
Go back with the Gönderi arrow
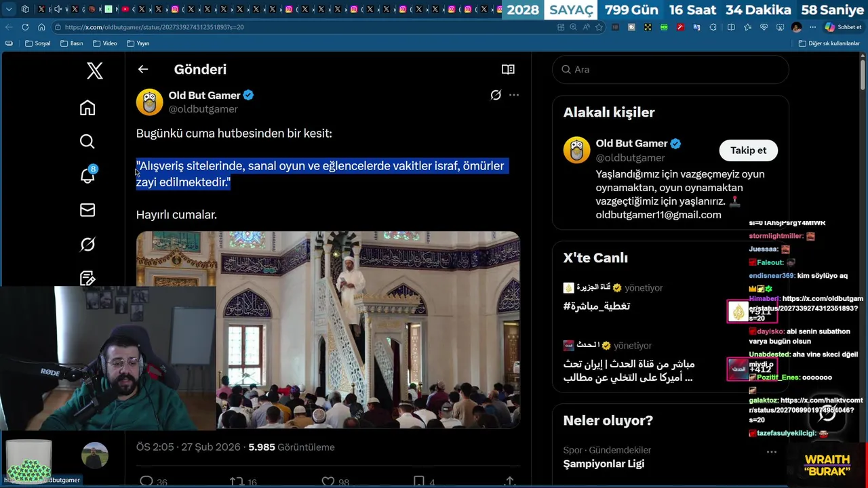(143, 69)
